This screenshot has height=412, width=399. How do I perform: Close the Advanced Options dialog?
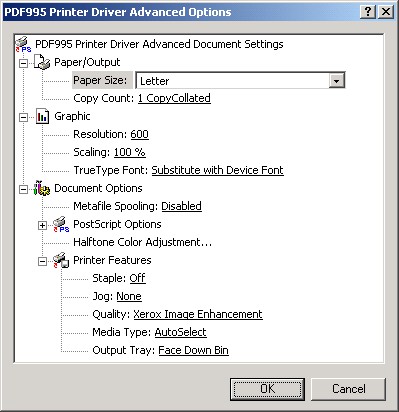tap(386, 12)
